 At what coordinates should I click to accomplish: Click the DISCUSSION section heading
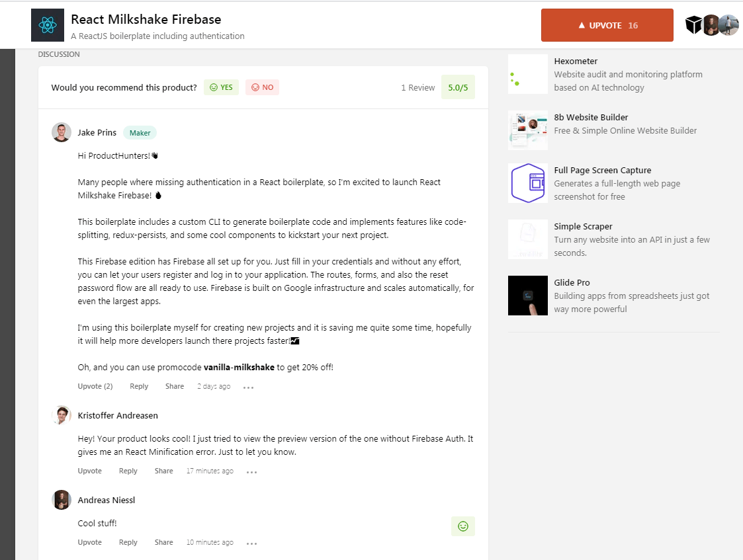pos(59,54)
